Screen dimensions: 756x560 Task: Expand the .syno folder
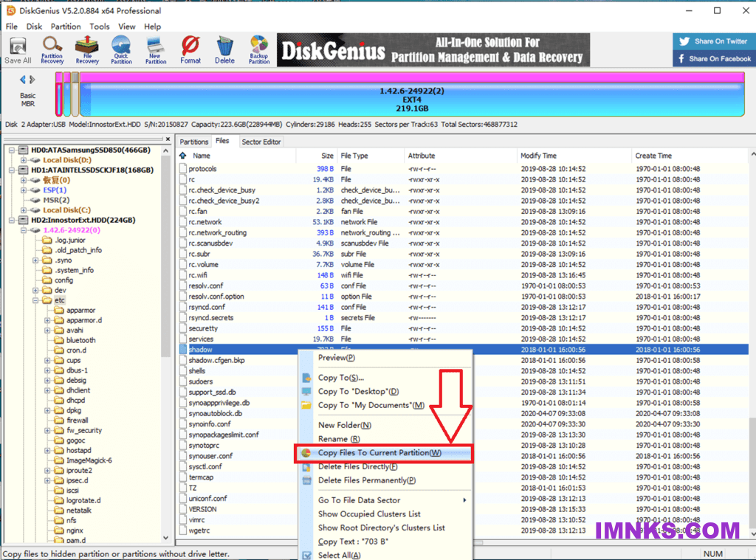point(35,260)
